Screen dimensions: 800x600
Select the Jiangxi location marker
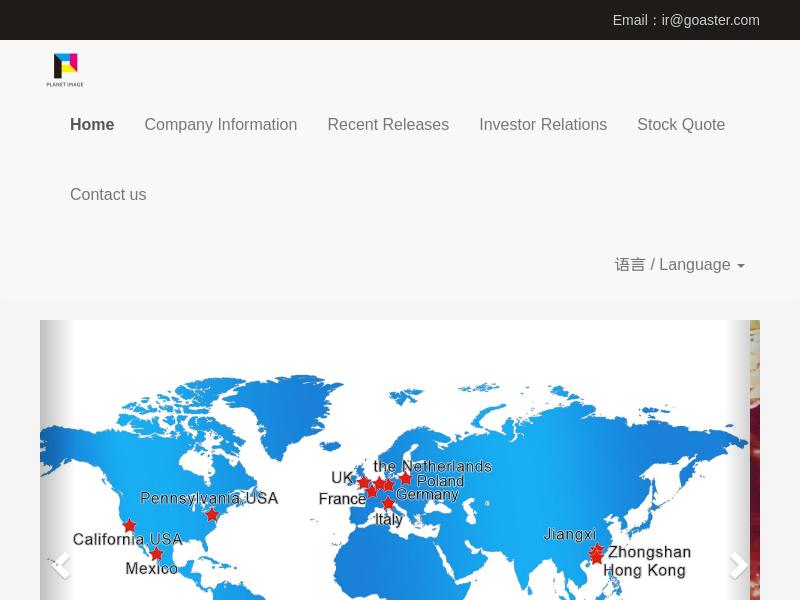click(x=596, y=548)
